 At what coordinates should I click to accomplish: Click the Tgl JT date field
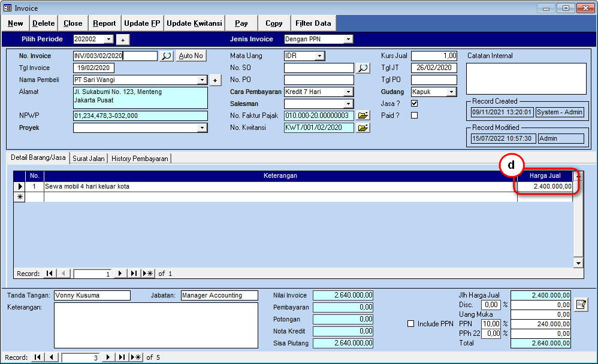[434, 68]
